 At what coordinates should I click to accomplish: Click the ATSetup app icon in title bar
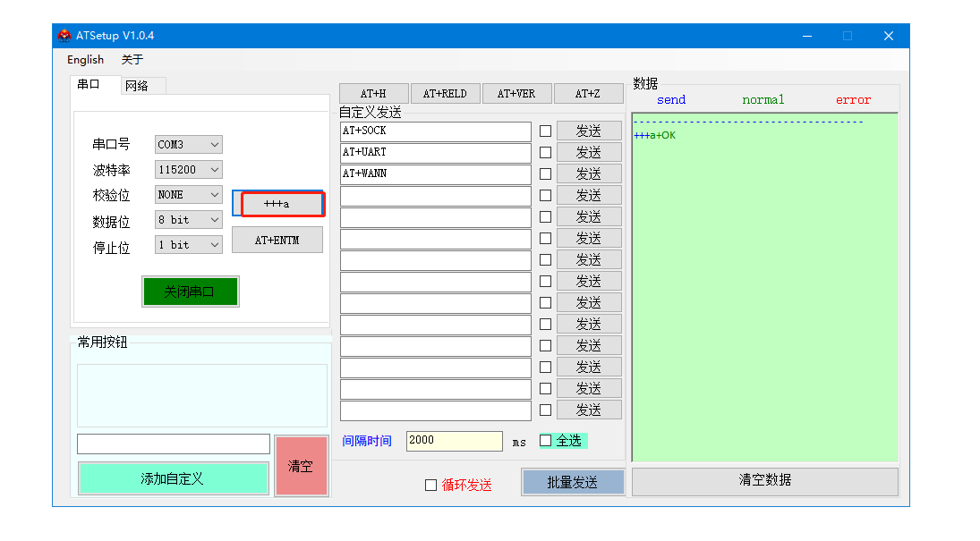click(x=64, y=36)
